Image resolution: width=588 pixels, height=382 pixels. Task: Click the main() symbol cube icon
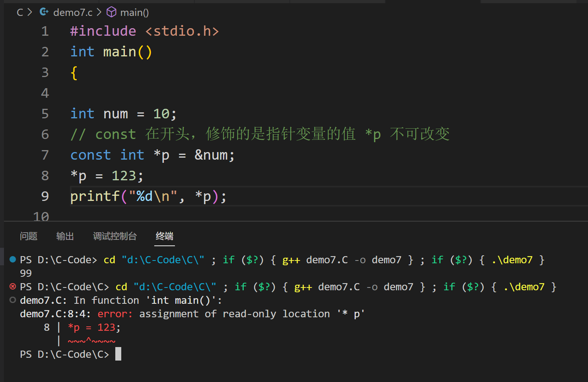click(112, 12)
